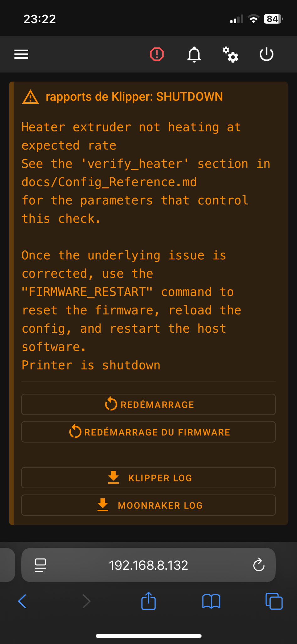Go back in Safari
The image size is (297, 644).
click(x=22, y=602)
